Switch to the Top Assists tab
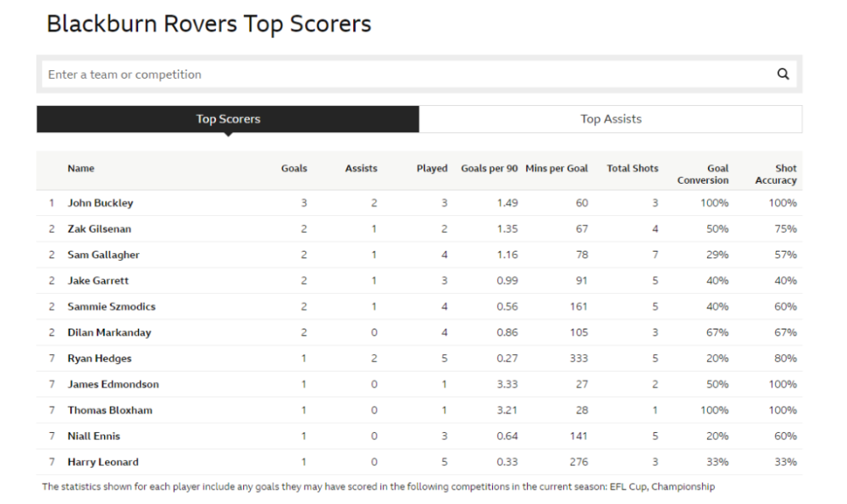The width and height of the screenshot is (847, 504). [x=611, y=119]
